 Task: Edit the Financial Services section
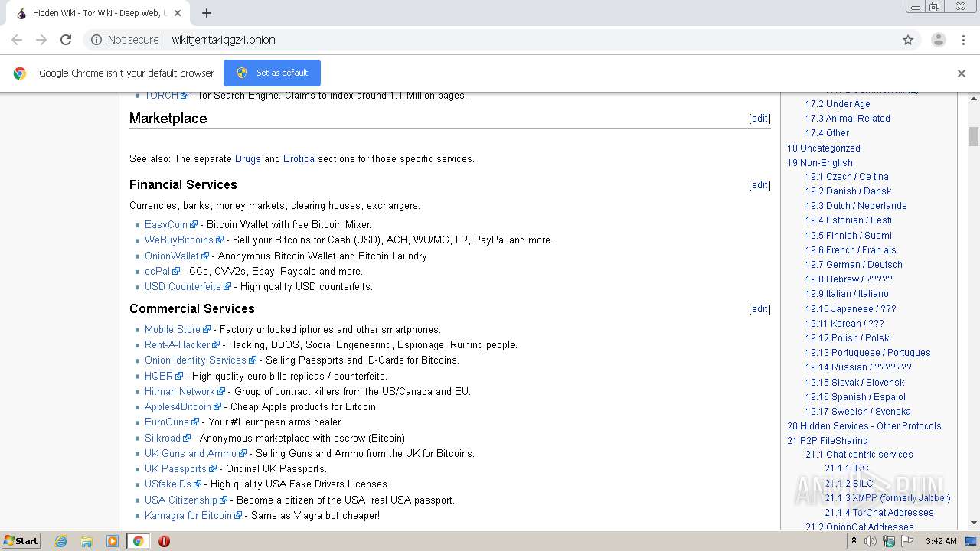[x=759, y=184]
